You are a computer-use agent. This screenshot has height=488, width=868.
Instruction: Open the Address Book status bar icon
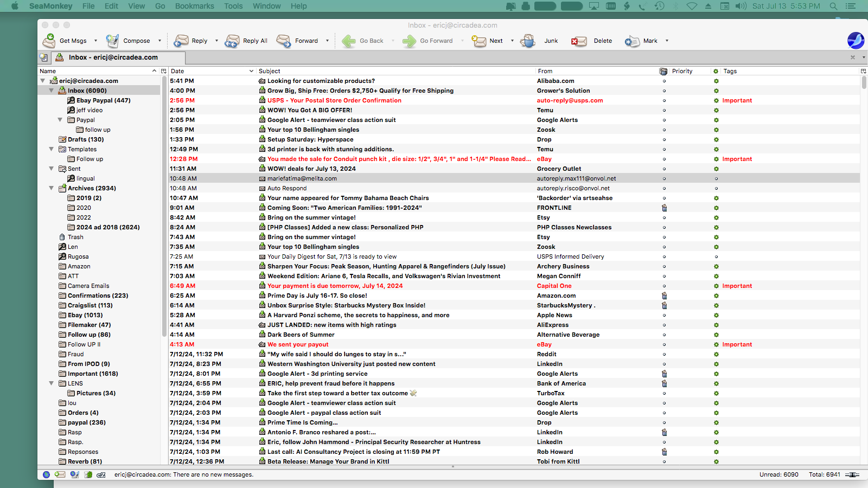(87, 474)
